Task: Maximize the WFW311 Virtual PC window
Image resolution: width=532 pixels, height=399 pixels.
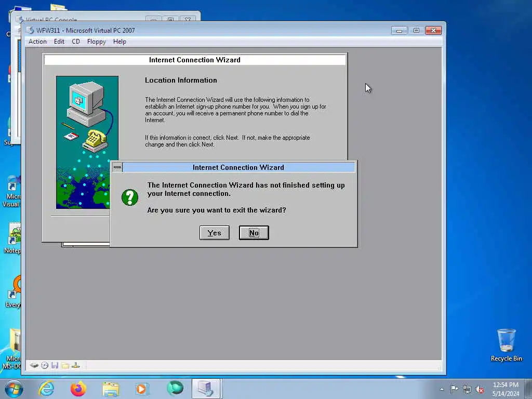Action: 416,31
